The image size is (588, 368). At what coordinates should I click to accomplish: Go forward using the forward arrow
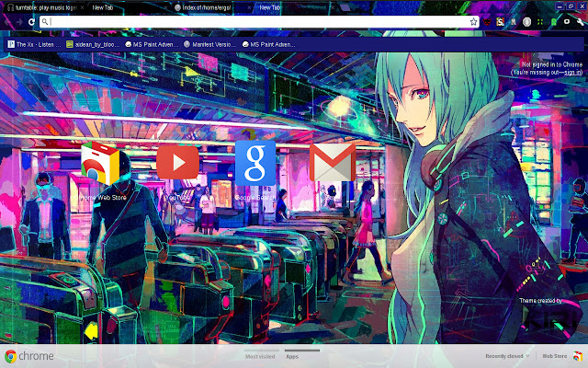(19, 22)
